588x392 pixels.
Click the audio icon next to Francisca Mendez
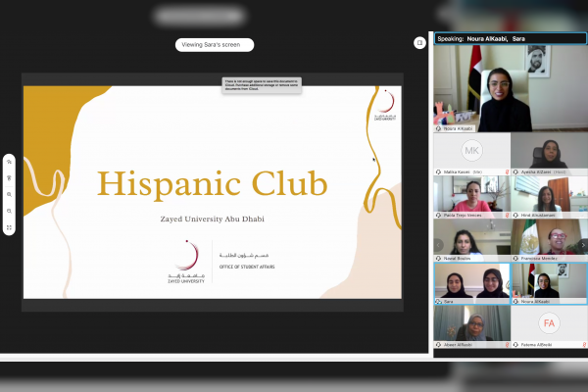click(515, 259)
